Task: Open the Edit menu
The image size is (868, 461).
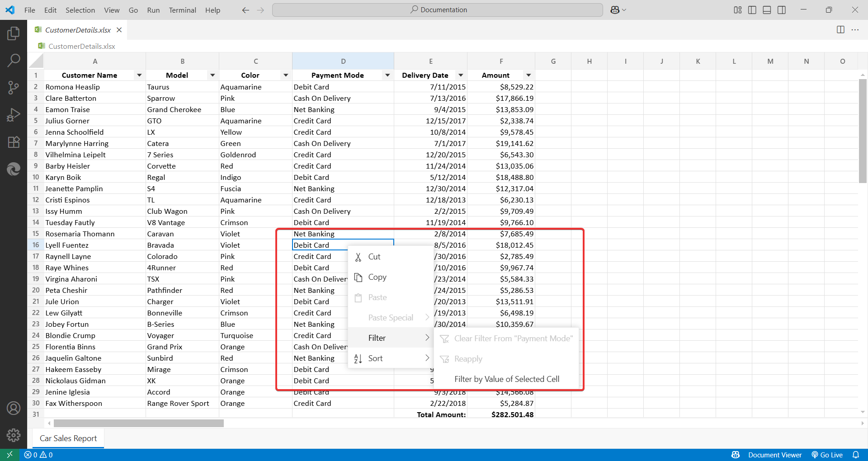Action: point(51,10)
